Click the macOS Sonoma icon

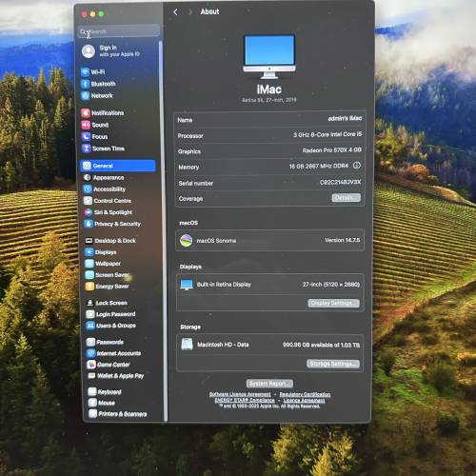(187, 241)
